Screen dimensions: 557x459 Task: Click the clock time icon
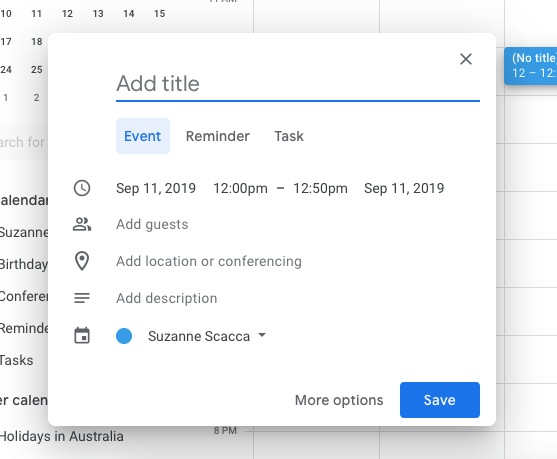(82, 188)
